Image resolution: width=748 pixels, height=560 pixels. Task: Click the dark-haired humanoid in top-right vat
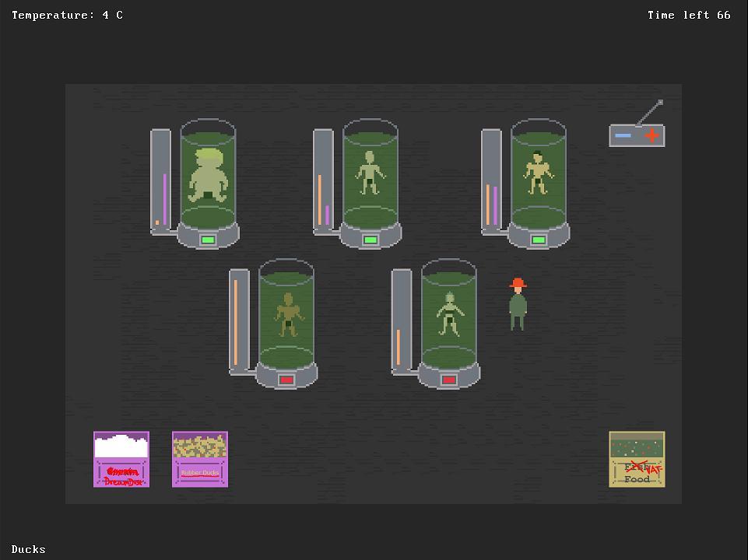[538, 173]
